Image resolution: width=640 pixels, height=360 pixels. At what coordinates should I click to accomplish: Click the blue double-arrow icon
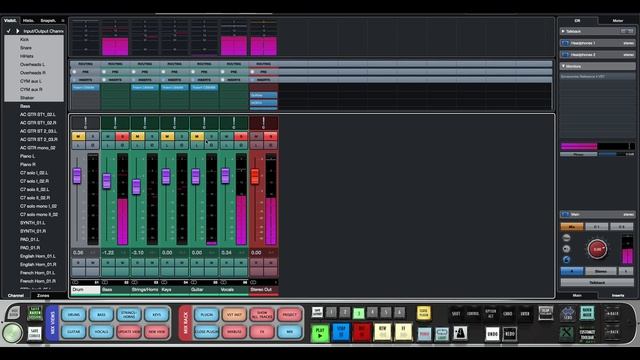(x=567, y=313)
